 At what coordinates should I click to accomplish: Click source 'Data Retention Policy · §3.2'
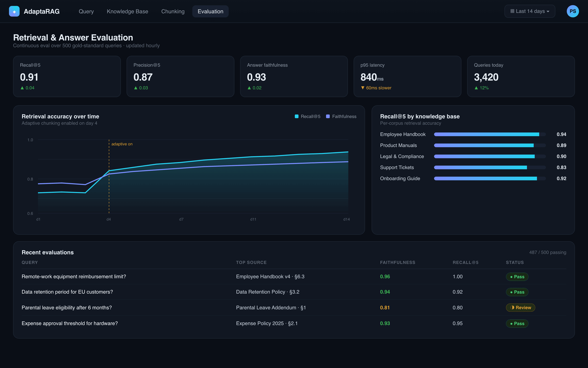tap(268, 292)
